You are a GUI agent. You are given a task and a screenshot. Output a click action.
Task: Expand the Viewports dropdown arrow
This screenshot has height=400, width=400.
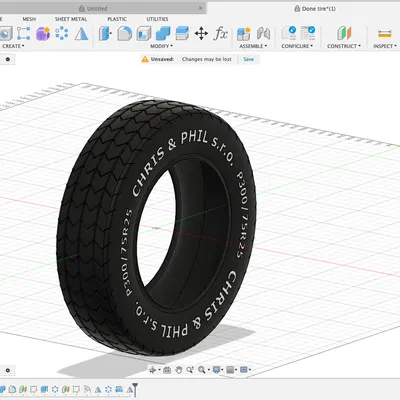tap(250, 370)
